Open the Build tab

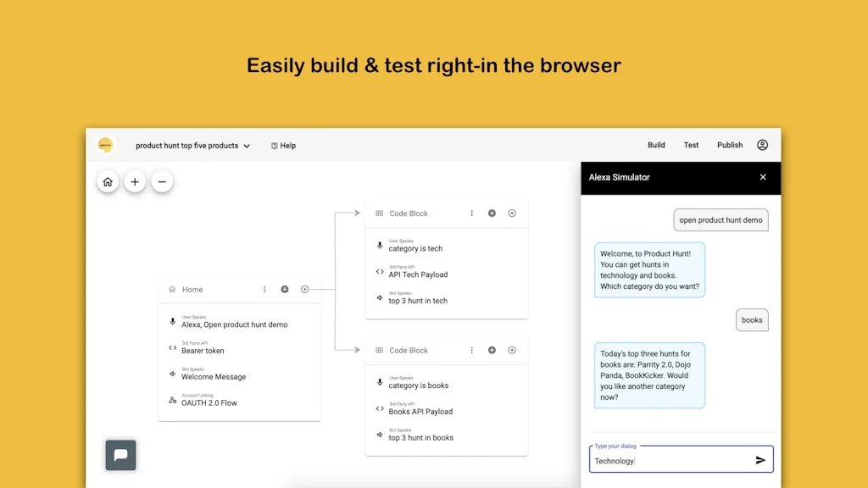(656, 145)
